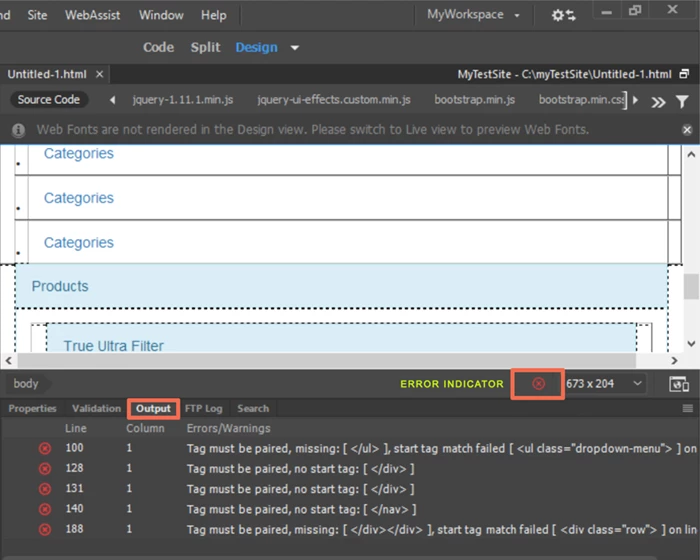Open related file bootstrap.min.css
This screenshot has width=700, height=560.
click(581, 100)
